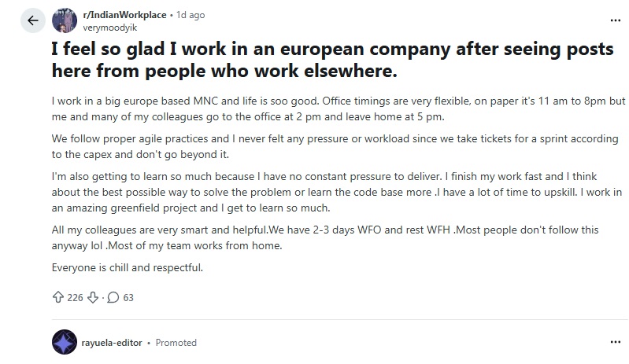
Task: Open comments via speech bubble icon
Action: click(x=113, y=297)
